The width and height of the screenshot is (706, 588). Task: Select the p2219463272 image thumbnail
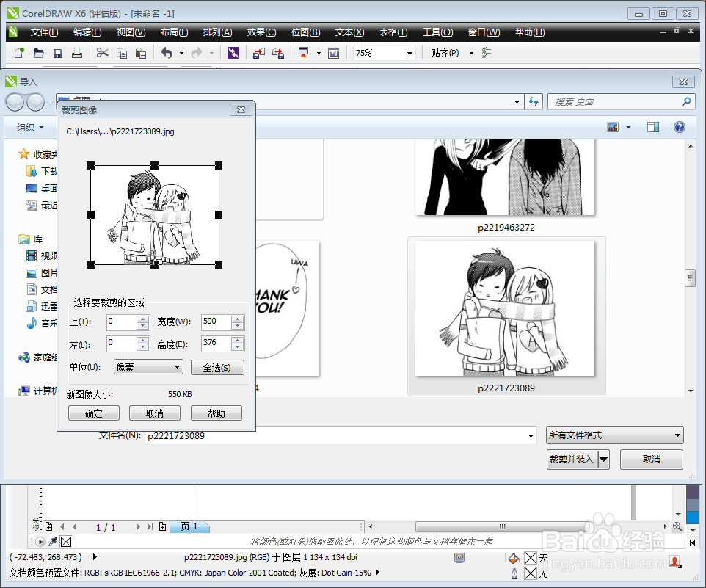tap(506, 180)
